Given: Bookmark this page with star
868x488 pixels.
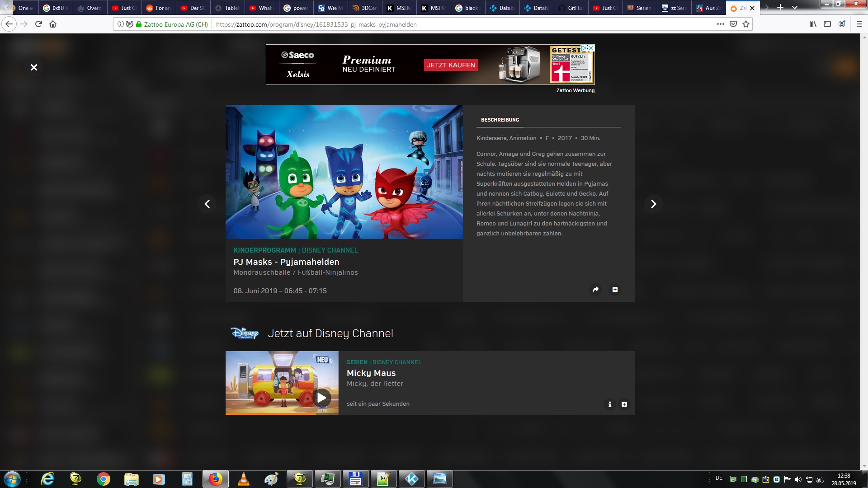Looking at the screenshot, I should [x=746, y=24].
